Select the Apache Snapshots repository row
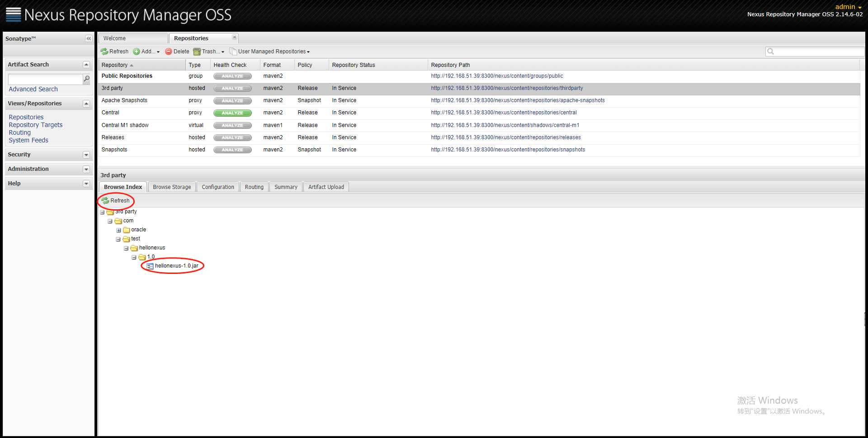The width and height of the screenshot is (868, 438). (x=479, y=100)
